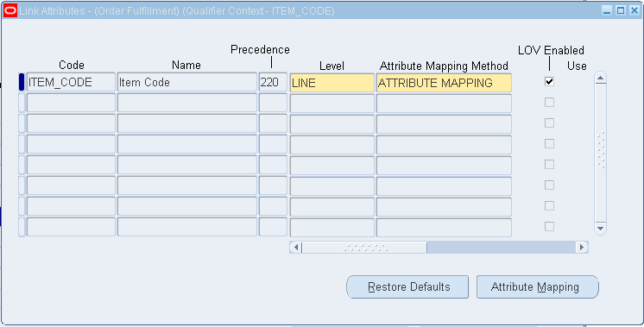The image size is (644, 327).
Task: Click the Precedence column label
Action: click(x=260, y=50)
